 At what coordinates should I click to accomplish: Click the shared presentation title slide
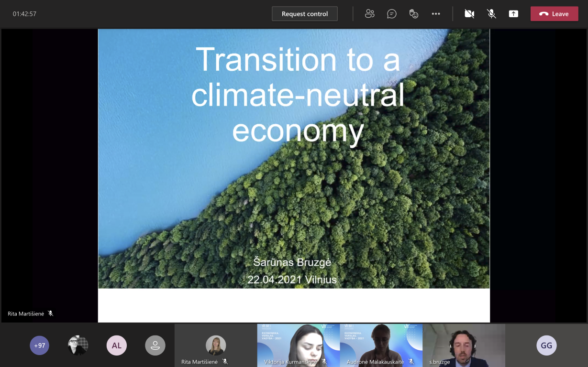[294, 159]
